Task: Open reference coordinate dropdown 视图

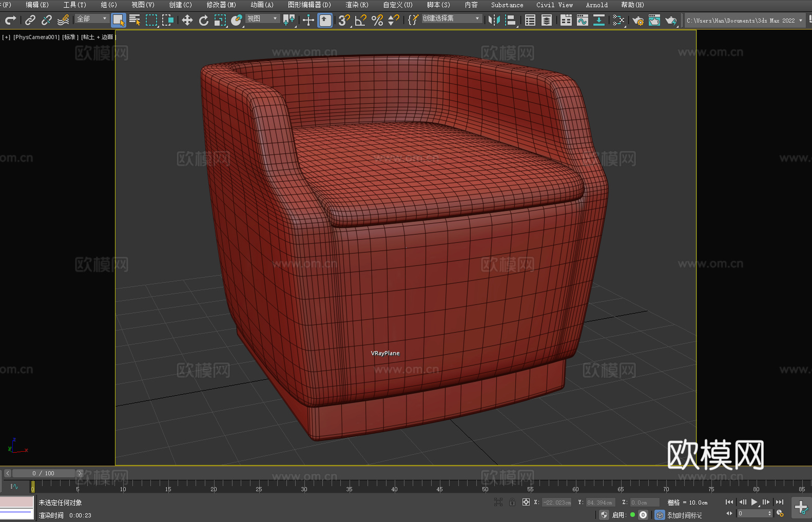Action: pyautogui.click(x=262, y=18)
